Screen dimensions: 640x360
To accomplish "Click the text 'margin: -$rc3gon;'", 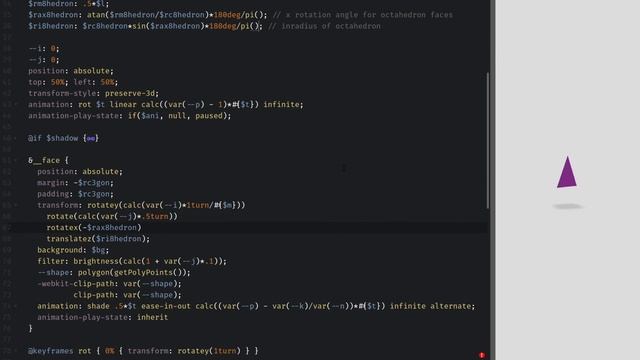I will click(76, 183).
